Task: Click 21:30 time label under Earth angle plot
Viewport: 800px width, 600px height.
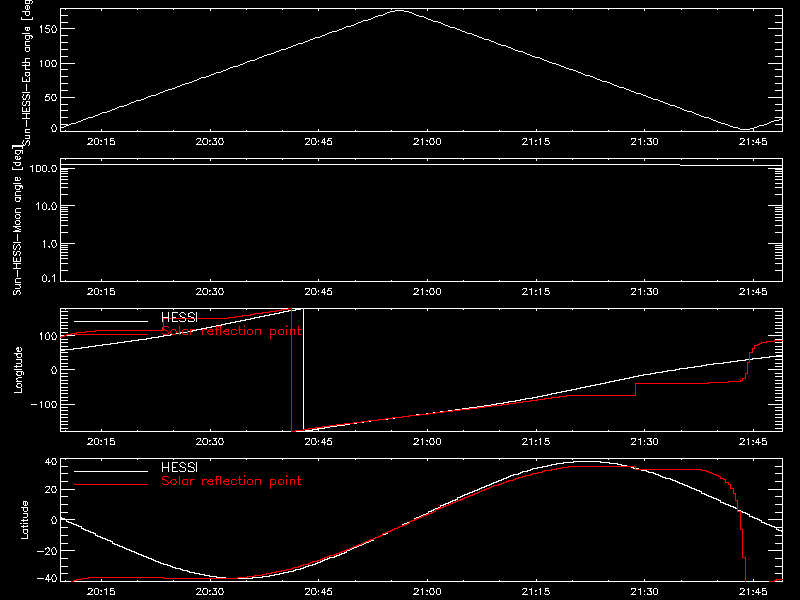Action: point(644,141)
